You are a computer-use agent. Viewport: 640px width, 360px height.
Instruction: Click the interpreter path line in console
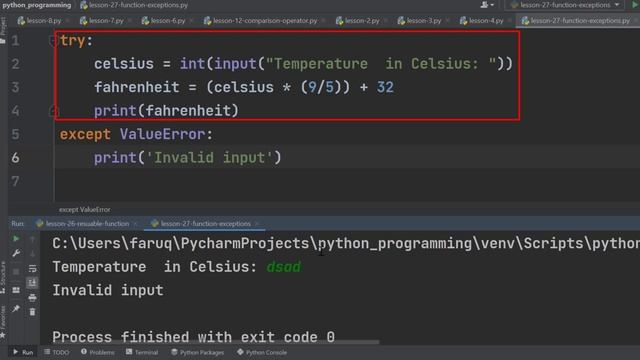(x=346, y=243)
